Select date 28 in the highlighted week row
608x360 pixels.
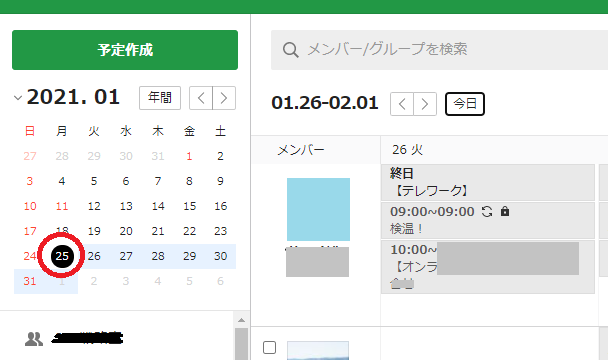[158, 256]
